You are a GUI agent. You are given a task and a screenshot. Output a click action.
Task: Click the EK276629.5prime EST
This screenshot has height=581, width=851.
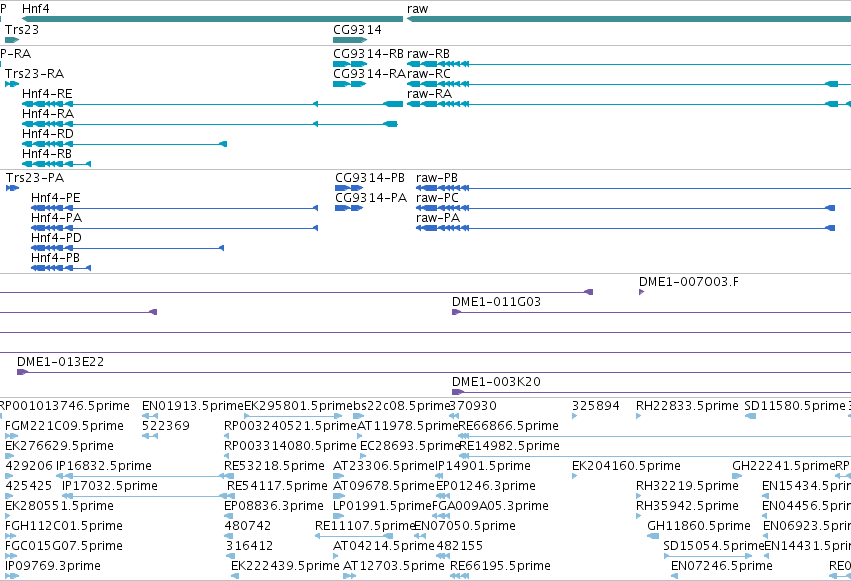[x=59, y=446]
